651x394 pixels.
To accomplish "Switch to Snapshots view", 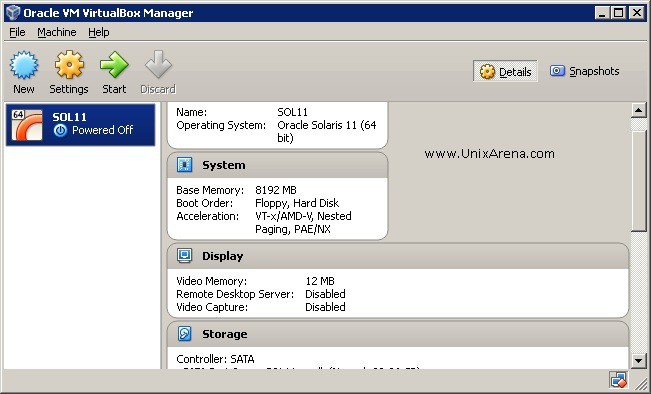I will 585,71.
